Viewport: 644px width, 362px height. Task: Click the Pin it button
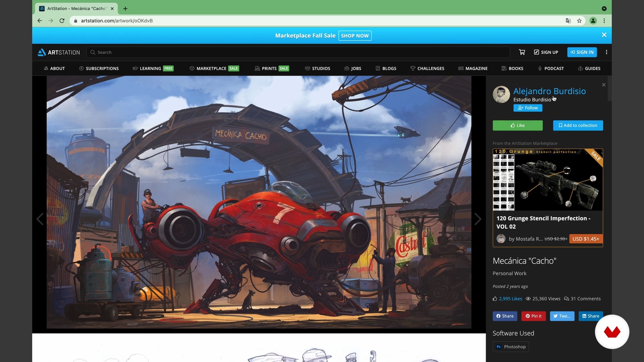click(533, 316)
